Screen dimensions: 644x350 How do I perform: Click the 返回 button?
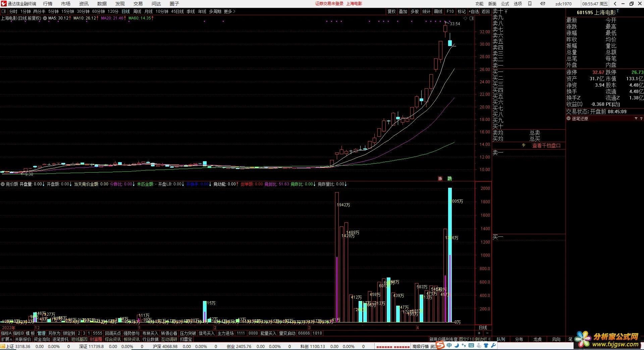point(485,11)
